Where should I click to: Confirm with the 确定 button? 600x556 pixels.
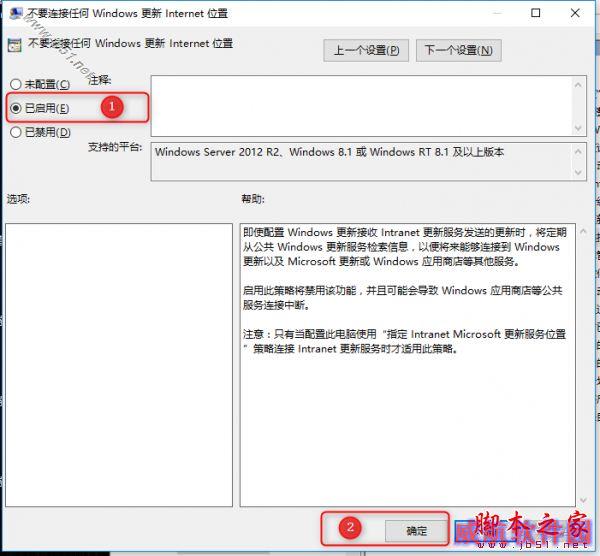pos(416,530)
